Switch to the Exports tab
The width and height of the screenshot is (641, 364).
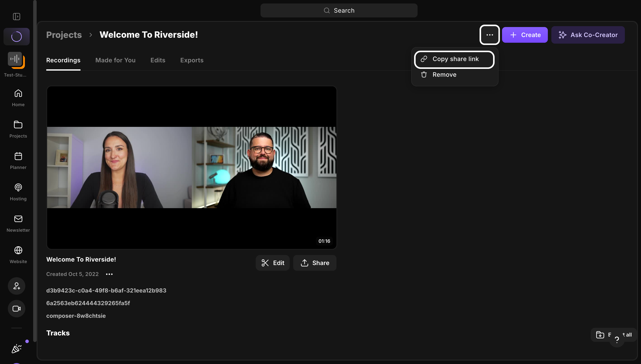[x=192, y=60]
